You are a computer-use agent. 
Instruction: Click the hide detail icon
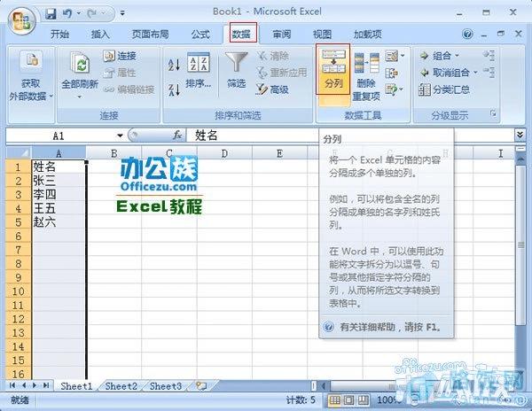(489, 72)
